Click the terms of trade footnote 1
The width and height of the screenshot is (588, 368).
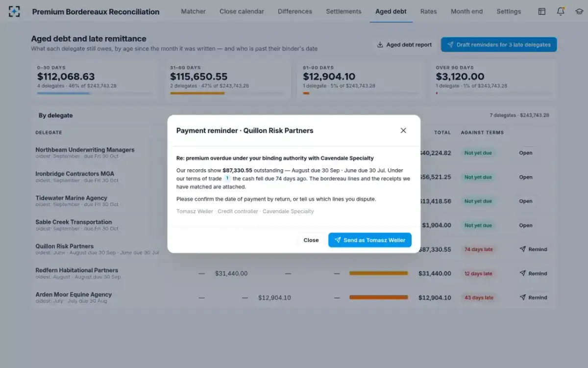[x=227, y=179]
